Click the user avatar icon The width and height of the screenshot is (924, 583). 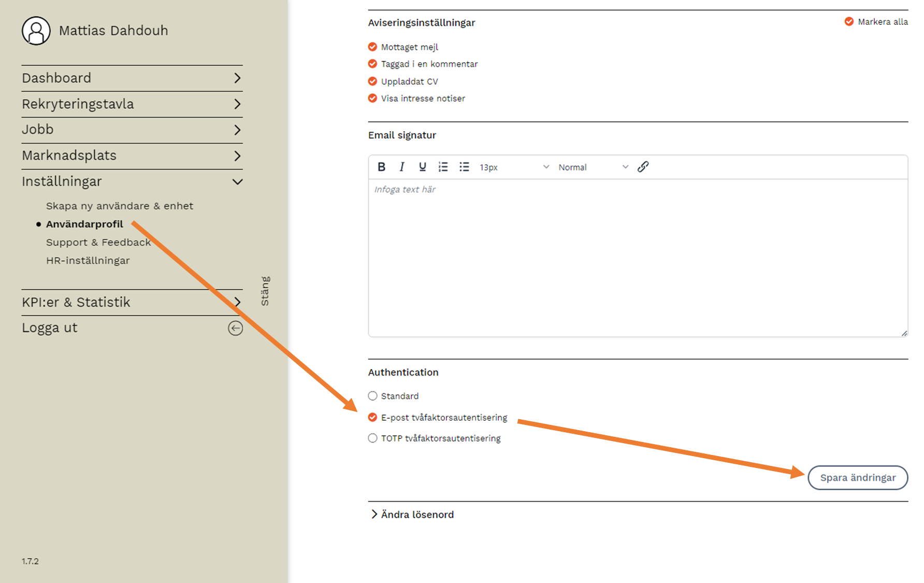[x=36, y=31]
